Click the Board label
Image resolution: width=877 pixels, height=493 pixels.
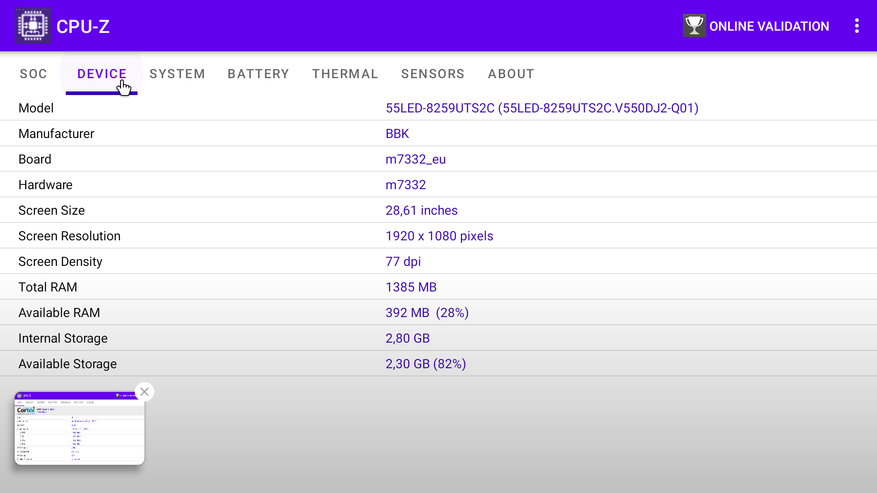point(35,159)
